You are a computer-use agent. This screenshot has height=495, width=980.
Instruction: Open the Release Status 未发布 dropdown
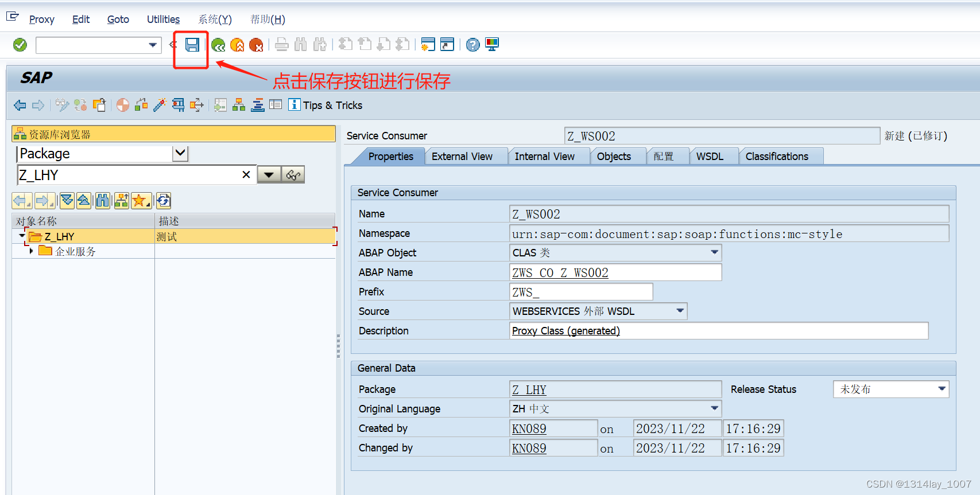pyautogui.click(x=942, y=389)
